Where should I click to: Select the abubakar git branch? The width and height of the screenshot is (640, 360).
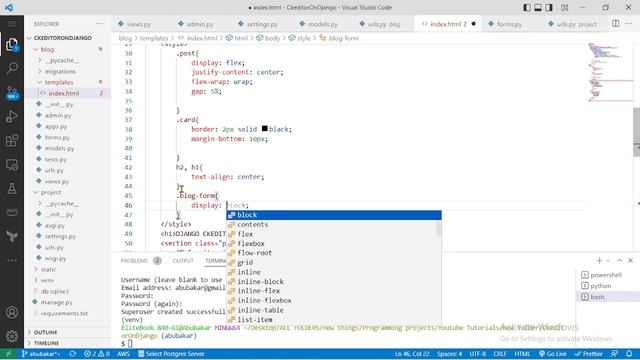pyautogui.click(x=42, y=354)
